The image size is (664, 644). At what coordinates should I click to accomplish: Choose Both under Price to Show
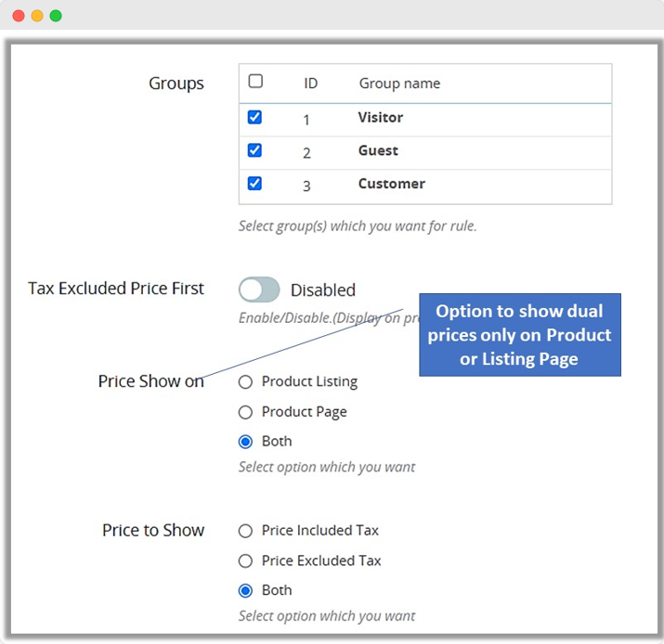[246, 590]
